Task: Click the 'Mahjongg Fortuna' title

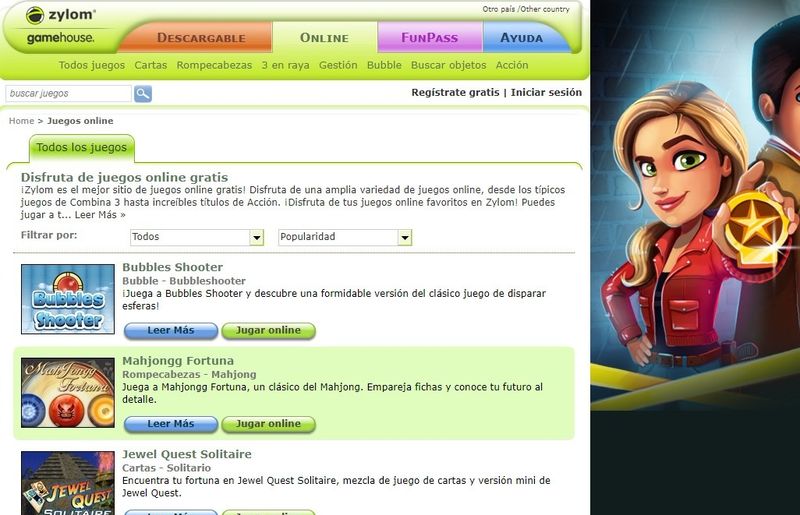Action: (x=178, y=361)
